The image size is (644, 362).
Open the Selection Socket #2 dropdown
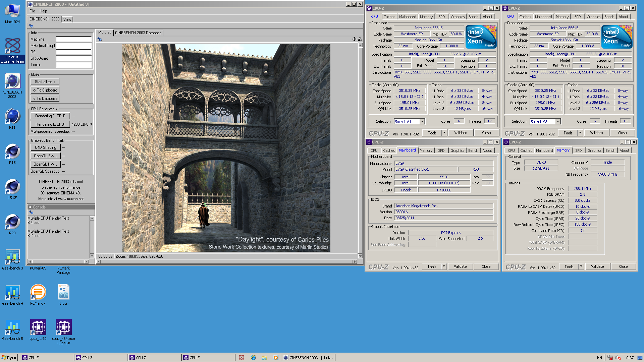tap(558, 122)
